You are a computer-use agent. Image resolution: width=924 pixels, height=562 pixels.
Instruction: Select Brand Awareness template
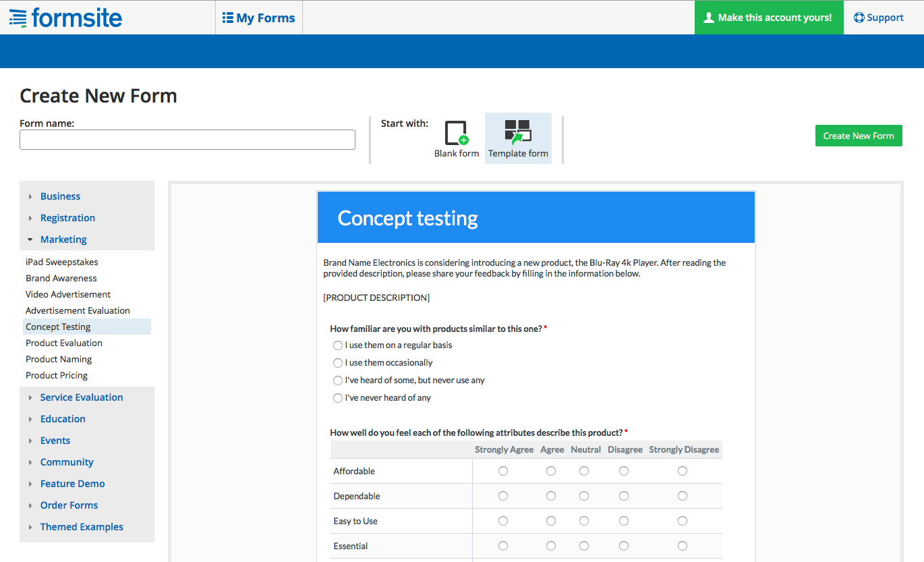coord(61,278)
